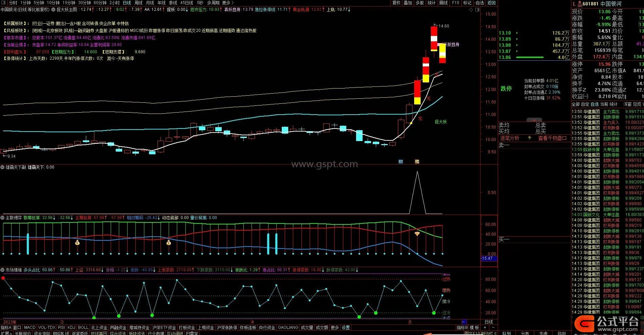Open the 复权 adjustment menu
This screenshot has height=335, width=644.
tap(396, 3)
